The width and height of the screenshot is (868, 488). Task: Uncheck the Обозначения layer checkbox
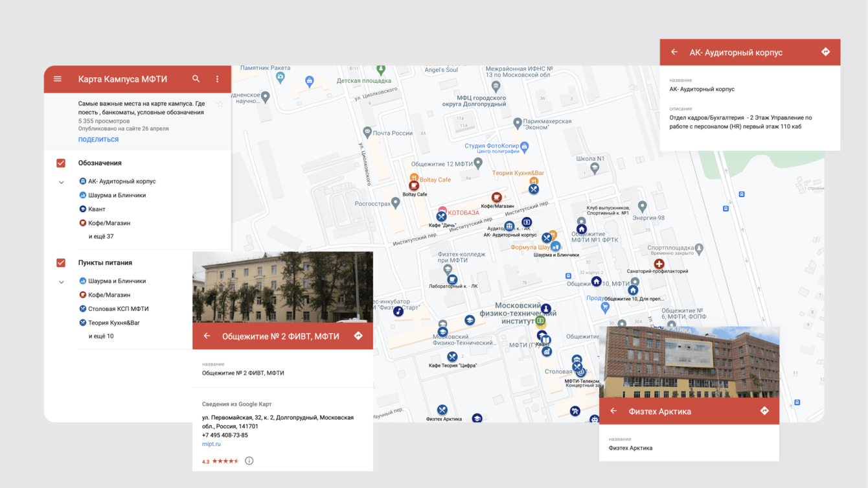61,163
